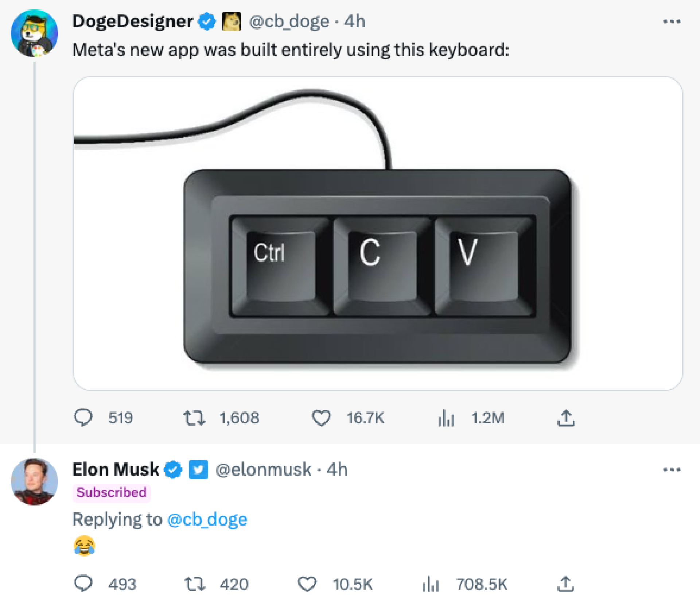700x604 pixels.
Task: Retweet Elon Musk's reply with 420 retweets
Action: pos(195,584)
